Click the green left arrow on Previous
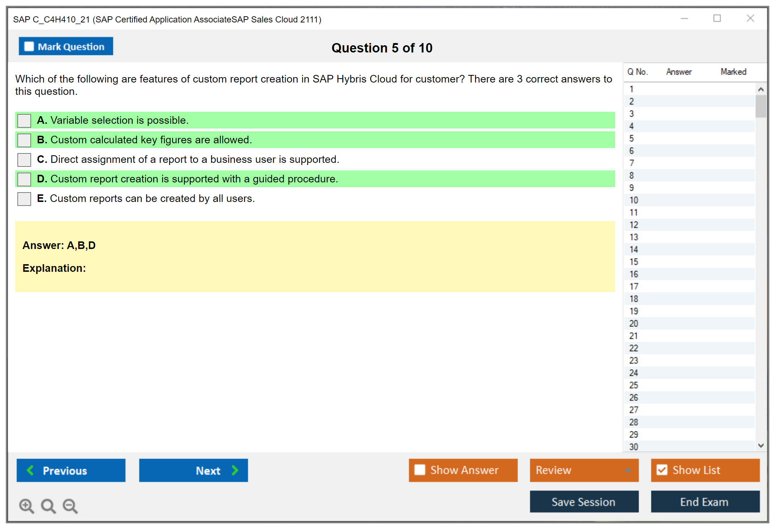The width and height of the screenshot is (778, 532). 30,470
